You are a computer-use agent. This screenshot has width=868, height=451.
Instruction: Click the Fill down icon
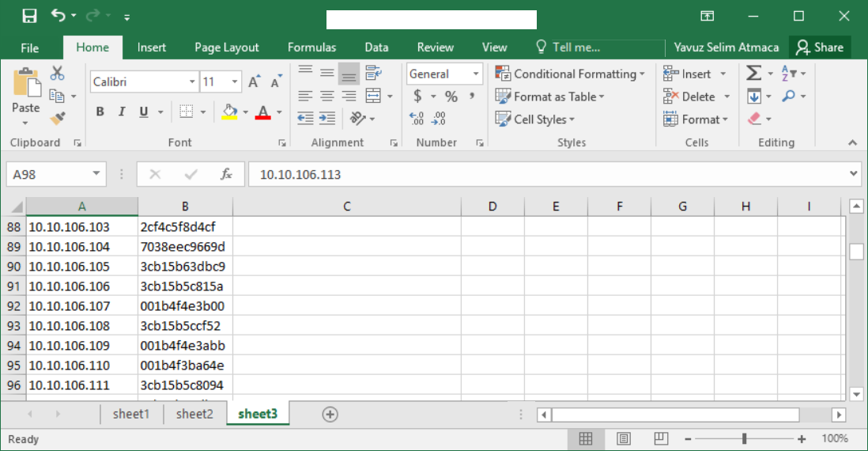pos(754,97)
